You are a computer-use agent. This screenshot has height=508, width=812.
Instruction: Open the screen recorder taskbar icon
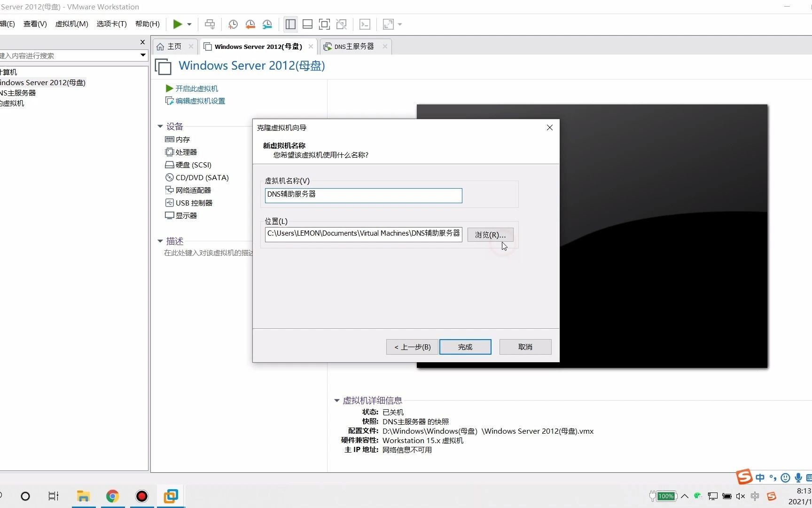pyautogui.click(x=141, y=496)
